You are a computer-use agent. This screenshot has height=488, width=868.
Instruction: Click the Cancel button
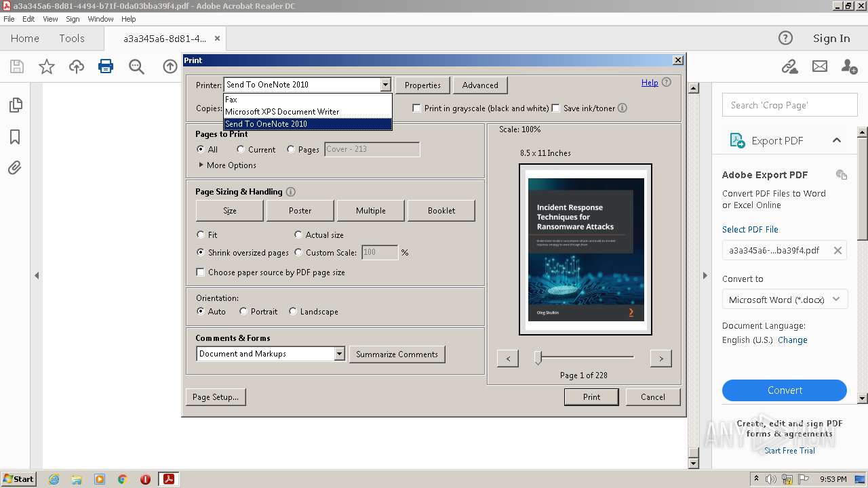[x=653, y=397]
